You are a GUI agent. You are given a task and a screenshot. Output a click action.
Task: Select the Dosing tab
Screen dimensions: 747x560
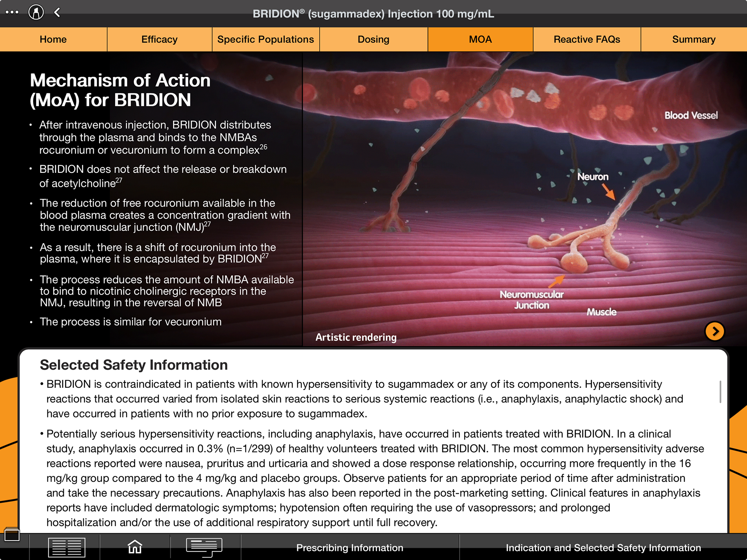point(373,39)
